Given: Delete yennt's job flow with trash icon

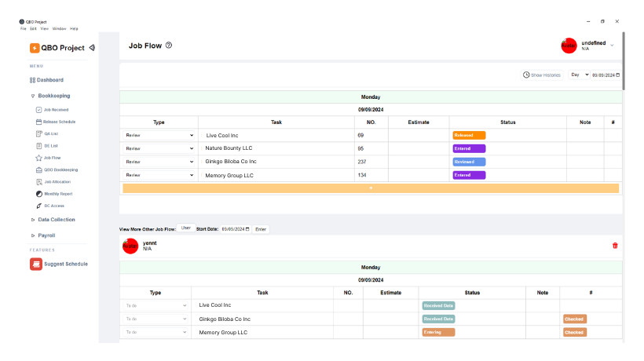Looking at the screenshot, I should coord(615,246).
